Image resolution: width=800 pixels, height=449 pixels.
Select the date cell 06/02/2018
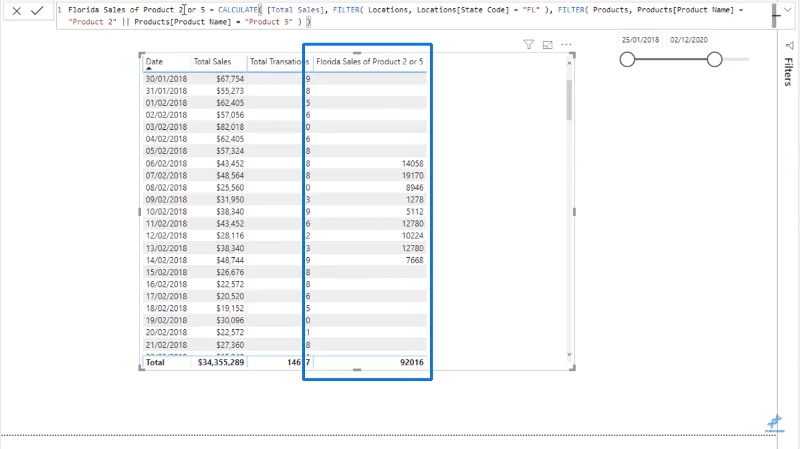pos(166,164)
